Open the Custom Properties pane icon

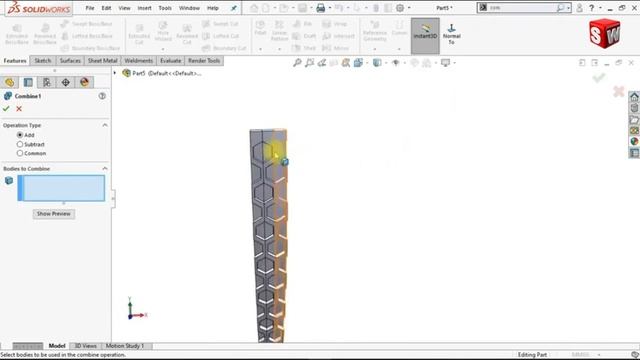(x=634, y=153)
